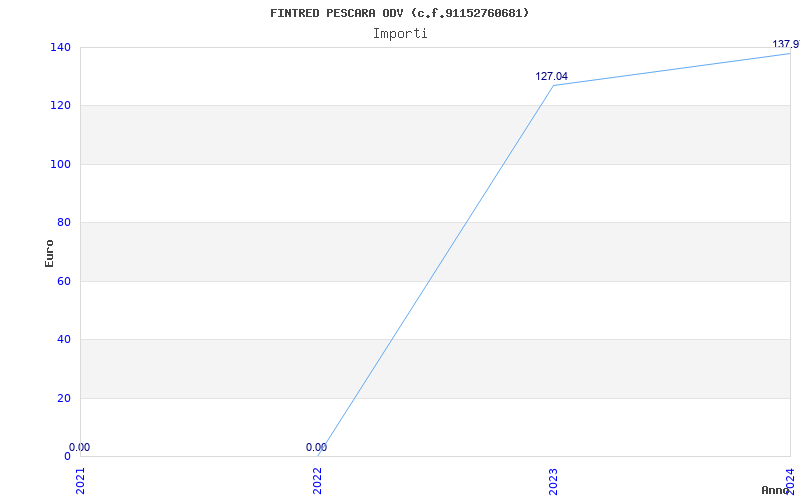Click the 60 y-axis tick label
Image resolution: width=800 pixels, height=500 pixels.
62,281
